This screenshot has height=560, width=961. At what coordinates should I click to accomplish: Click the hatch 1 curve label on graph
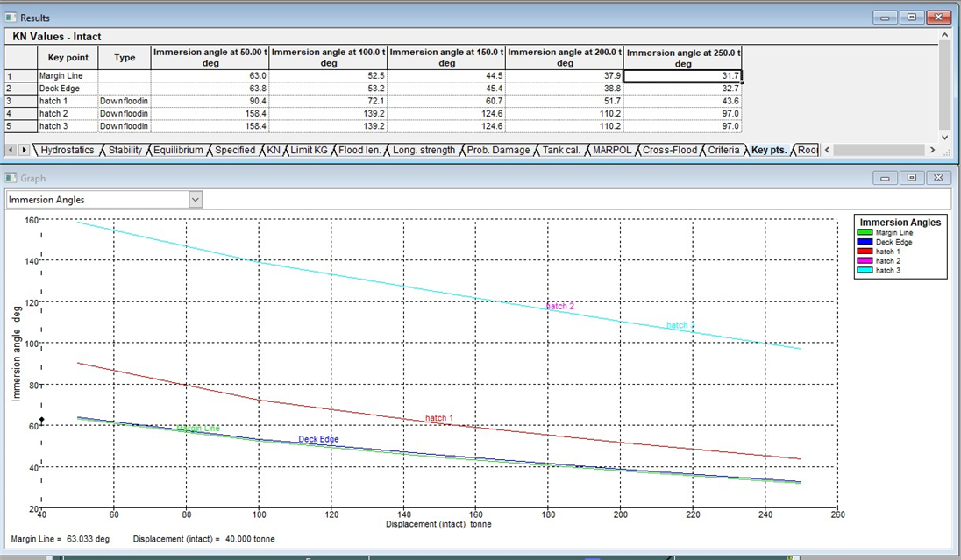tap(439, 418)
